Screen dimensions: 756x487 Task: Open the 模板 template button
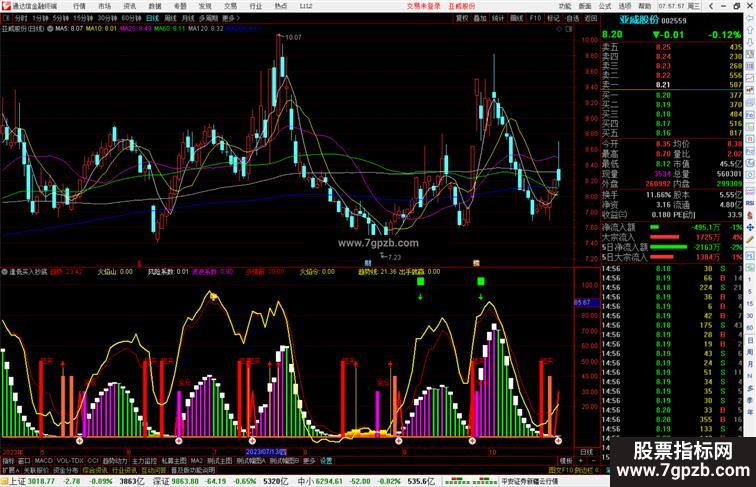pos(566,461)
